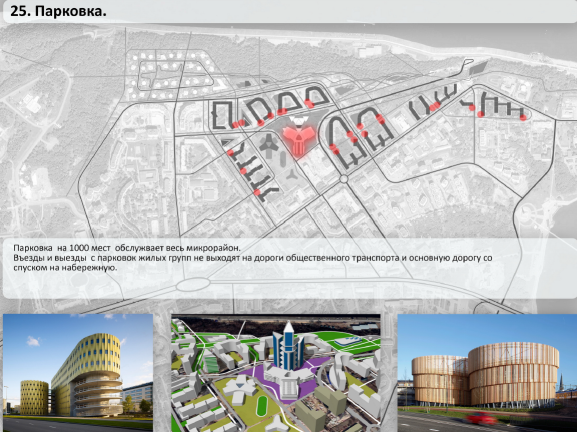Open the wooden cylindrical buildings photo

(487, 373)
